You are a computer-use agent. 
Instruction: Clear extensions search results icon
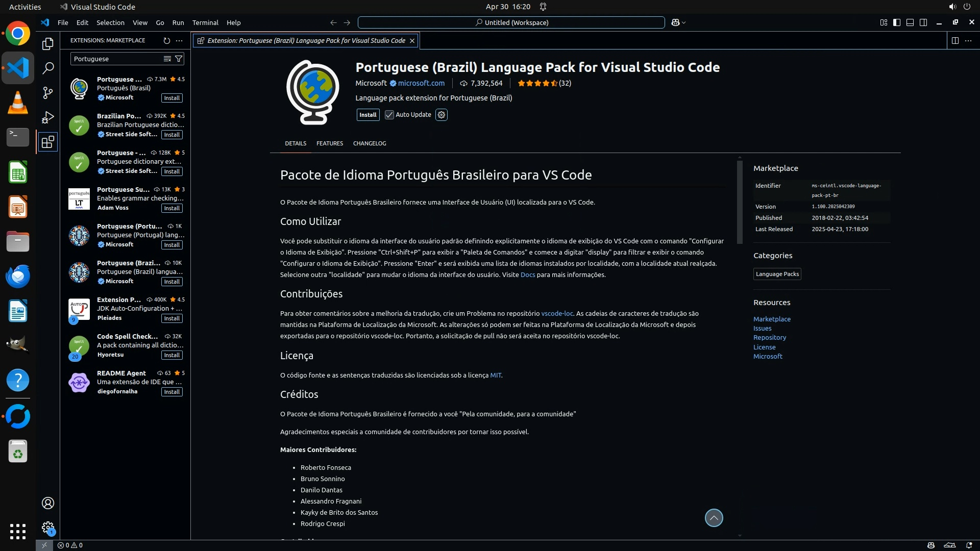[167, 59]
